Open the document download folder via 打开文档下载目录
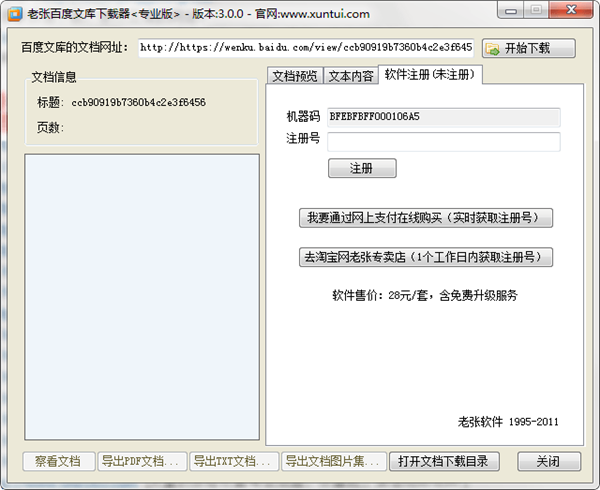 [444, 461]
